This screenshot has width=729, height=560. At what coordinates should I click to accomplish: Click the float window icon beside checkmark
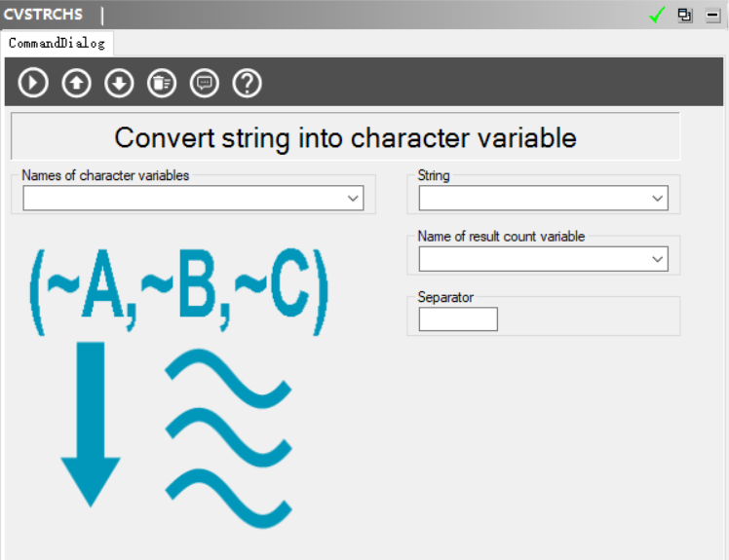[685, 16]
